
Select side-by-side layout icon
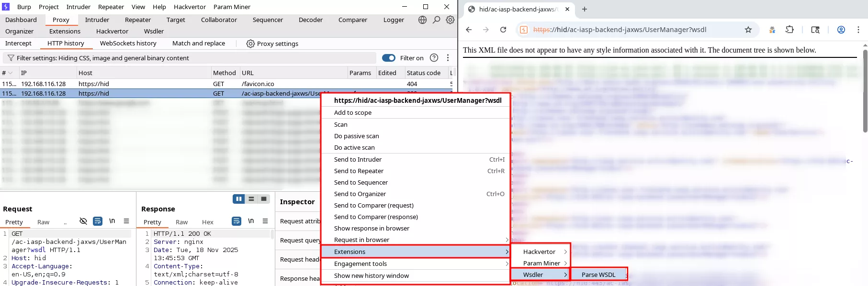[x=239, y=199]
